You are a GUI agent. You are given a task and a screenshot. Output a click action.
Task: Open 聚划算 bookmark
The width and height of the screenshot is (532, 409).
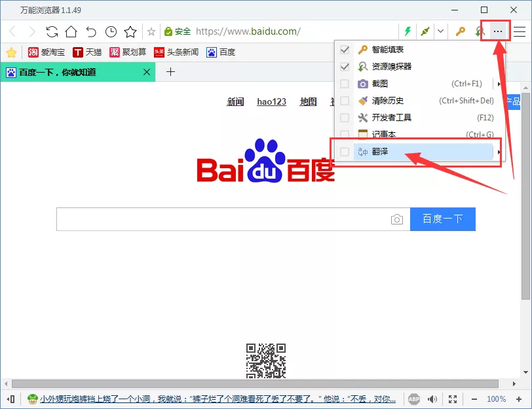coord(128,52)
